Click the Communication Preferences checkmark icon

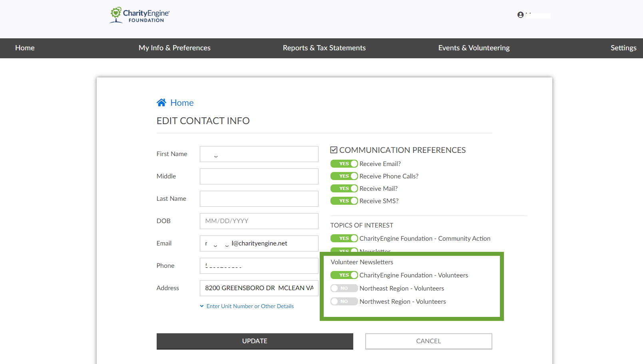click(x=334, y=150)
